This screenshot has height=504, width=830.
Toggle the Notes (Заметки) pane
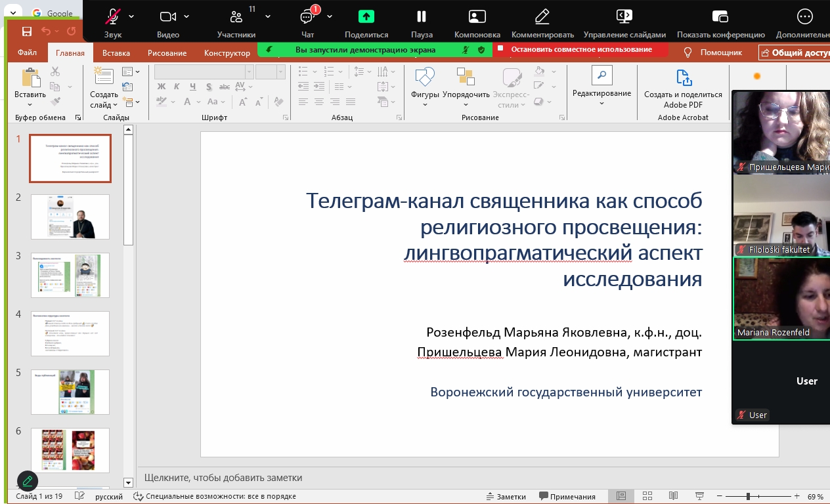coord(506,496)
